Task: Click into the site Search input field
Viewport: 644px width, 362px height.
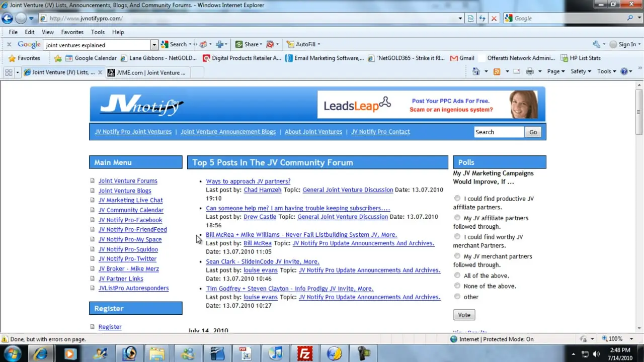Action: (x=499, y=132)
